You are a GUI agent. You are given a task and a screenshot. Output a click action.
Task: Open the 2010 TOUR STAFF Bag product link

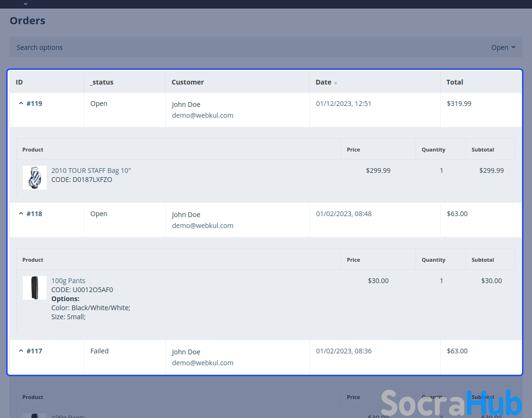(91, 171)
